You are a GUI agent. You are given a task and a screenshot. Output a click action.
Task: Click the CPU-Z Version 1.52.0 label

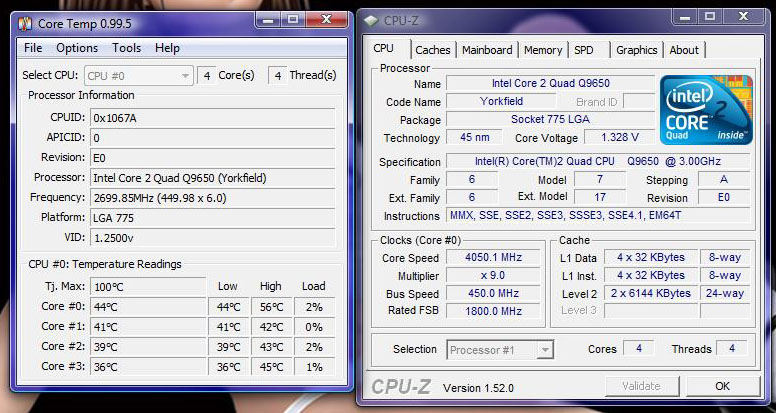pyautogui.click(x=478, y=388)
